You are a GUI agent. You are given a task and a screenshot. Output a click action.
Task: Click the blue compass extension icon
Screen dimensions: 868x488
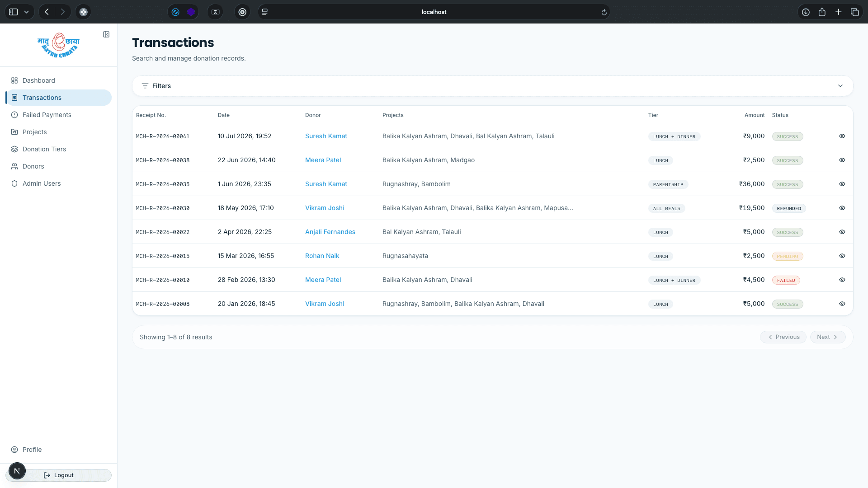point(175,12)
